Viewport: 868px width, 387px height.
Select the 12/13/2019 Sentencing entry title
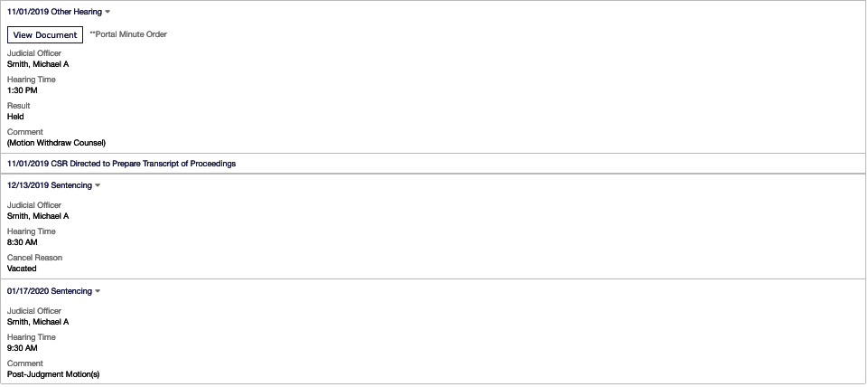49,186
